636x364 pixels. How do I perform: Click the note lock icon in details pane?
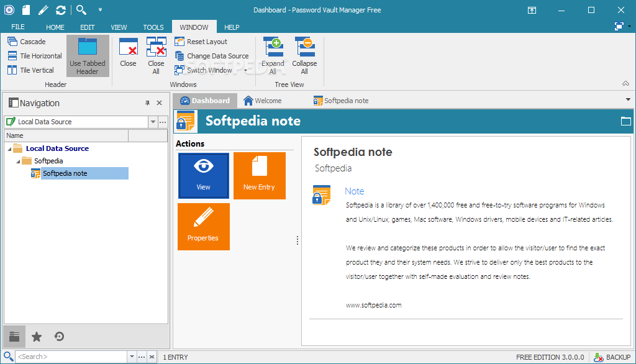[x=322, y=195]
